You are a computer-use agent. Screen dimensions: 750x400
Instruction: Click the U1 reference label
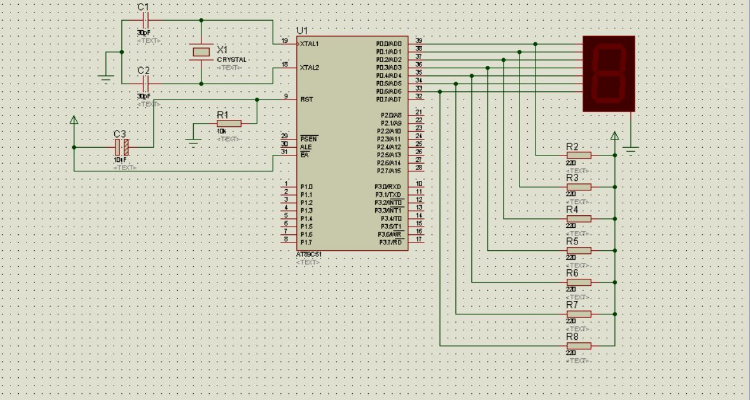pyautogui.click(x=302, y=30)
